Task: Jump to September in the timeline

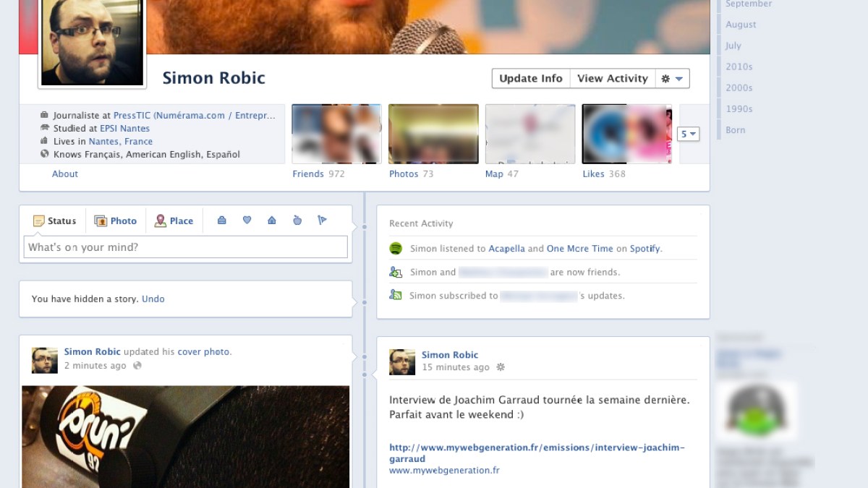Action: tap(749, 4)
